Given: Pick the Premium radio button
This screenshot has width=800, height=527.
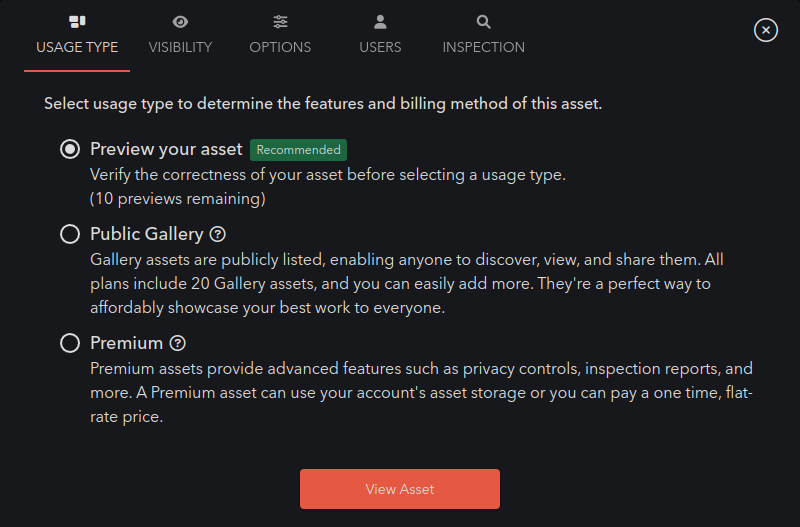Looking at the screenshot, I should point(70,343).
